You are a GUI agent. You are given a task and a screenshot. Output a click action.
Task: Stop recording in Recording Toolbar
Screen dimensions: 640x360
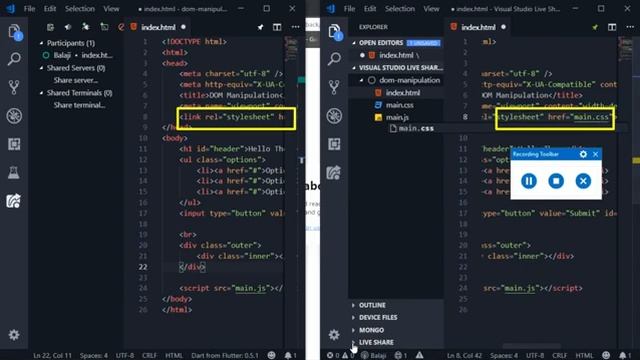(x=556, y=181)
